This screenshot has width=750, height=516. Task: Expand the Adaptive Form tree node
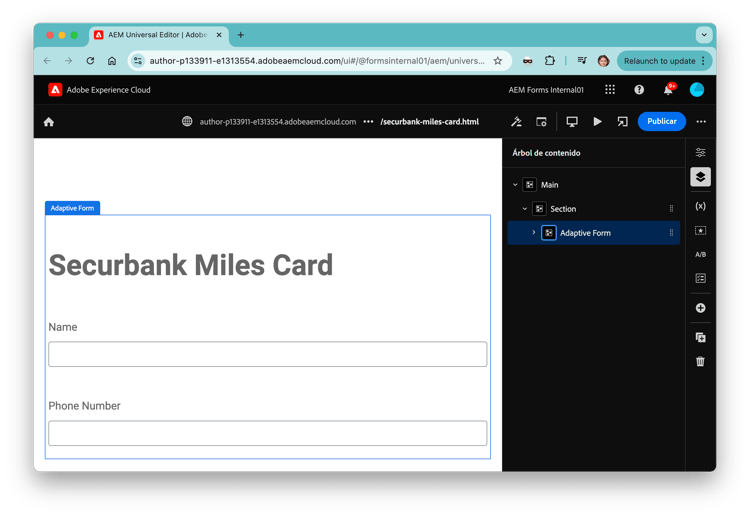click(x=534, y=233)
